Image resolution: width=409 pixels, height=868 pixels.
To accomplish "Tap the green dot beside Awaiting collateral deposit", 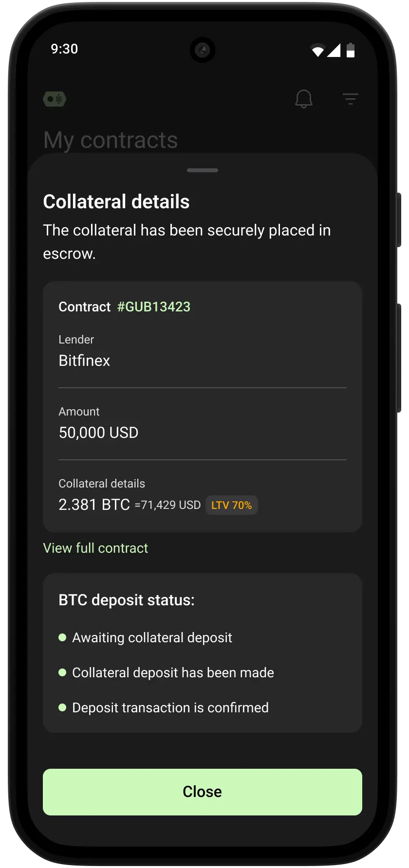I will tap(62, 637).
